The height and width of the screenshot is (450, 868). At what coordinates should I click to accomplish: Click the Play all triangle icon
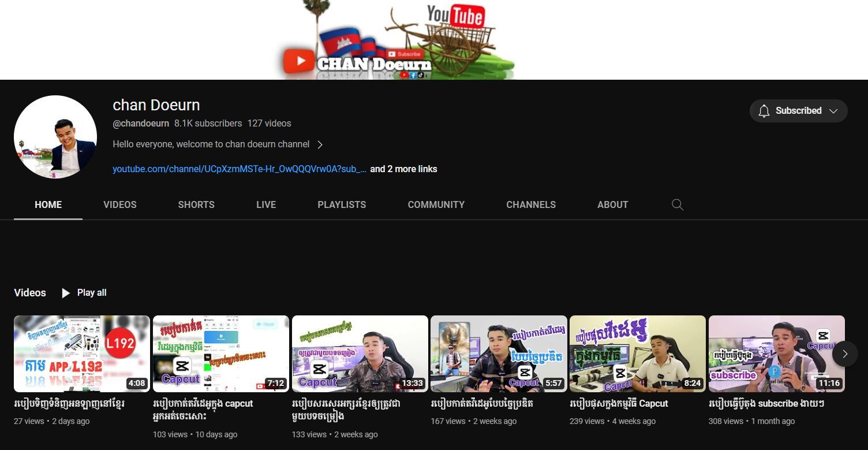point(66,293)
